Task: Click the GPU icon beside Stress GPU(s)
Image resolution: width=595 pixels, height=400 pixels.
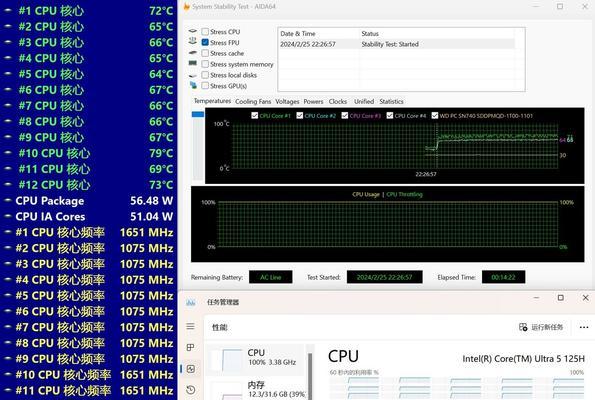Action: [x=193, y=85]
